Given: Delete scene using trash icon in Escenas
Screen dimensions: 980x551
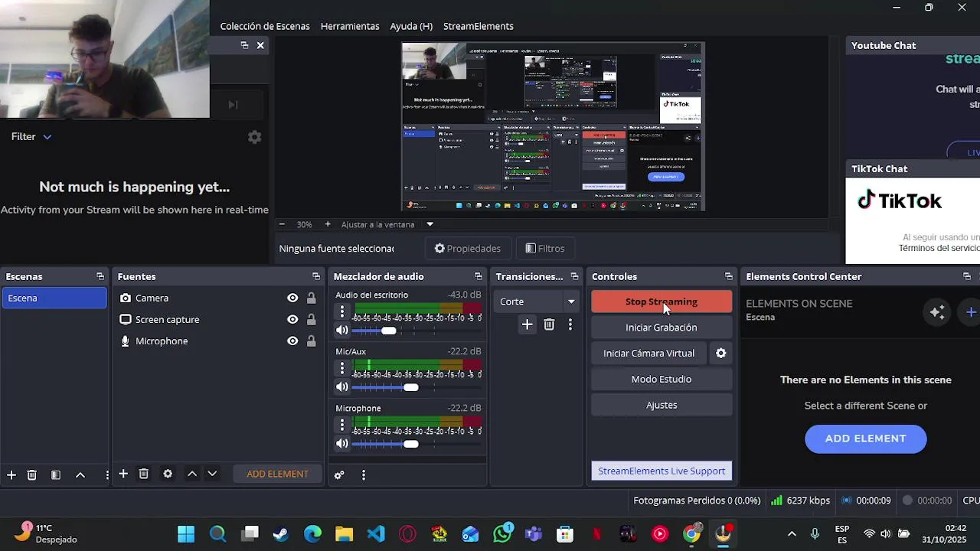Looking at the screenshot, I should coord(31,475).
